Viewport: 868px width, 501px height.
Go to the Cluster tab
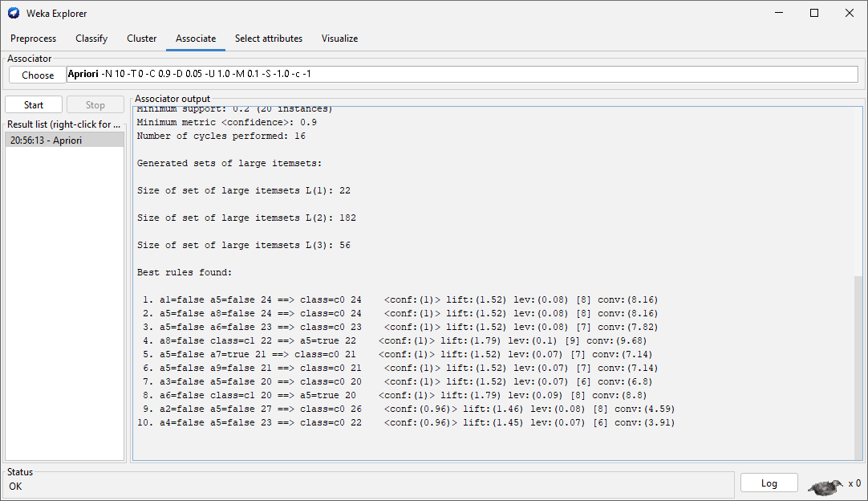tap(141, 39)
